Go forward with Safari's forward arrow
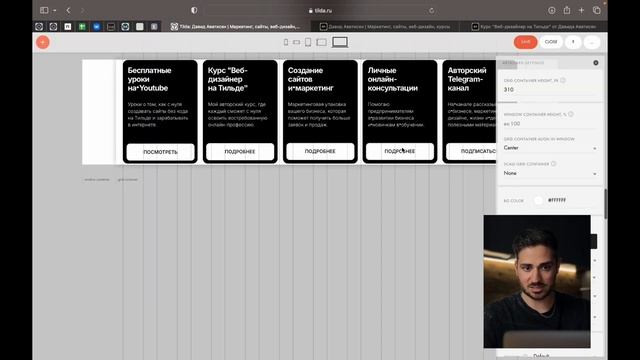 coord(82,10)
